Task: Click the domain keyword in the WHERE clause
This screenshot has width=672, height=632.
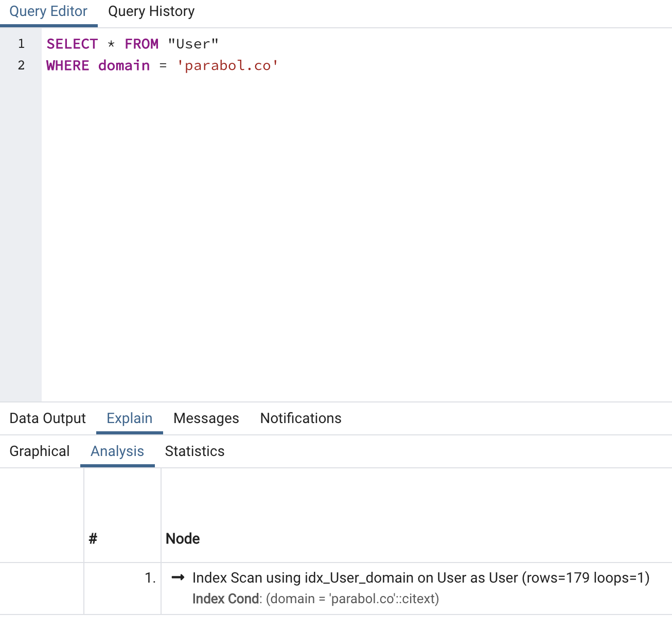Action: click(x=123, y=65)
